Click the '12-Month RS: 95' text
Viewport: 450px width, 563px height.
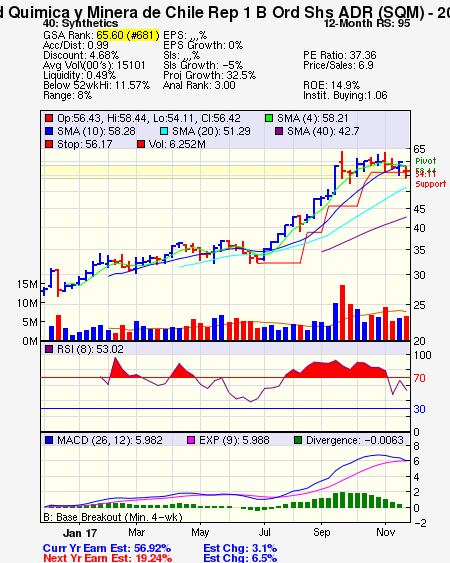(367, 24)
